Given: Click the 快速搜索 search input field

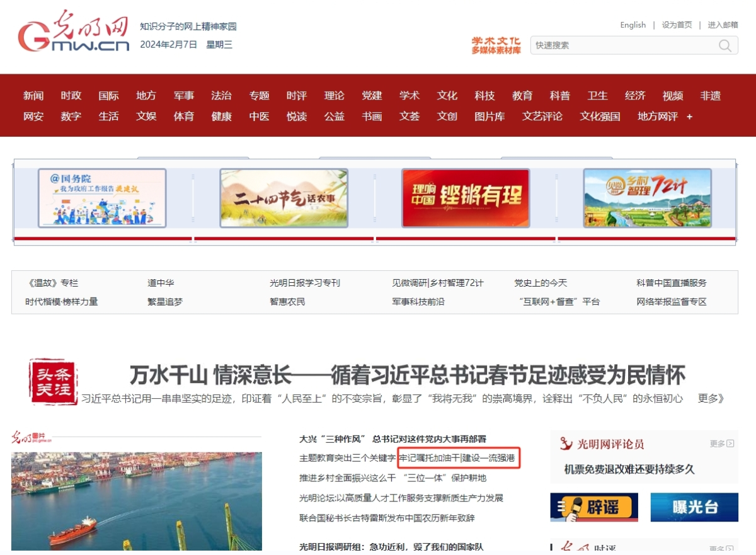Looking at the screenshot, I should click(x=622, y=45).
